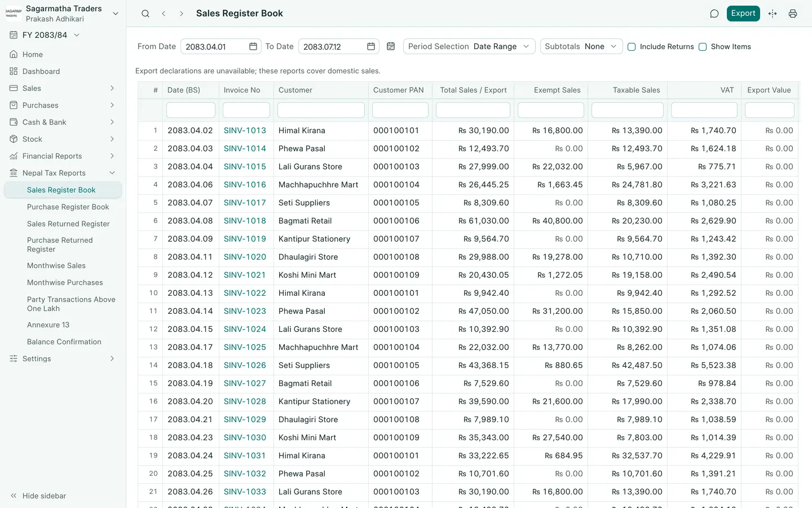Click the From Date input field
The image size is (812, 508).
click(x=220, y=46)
